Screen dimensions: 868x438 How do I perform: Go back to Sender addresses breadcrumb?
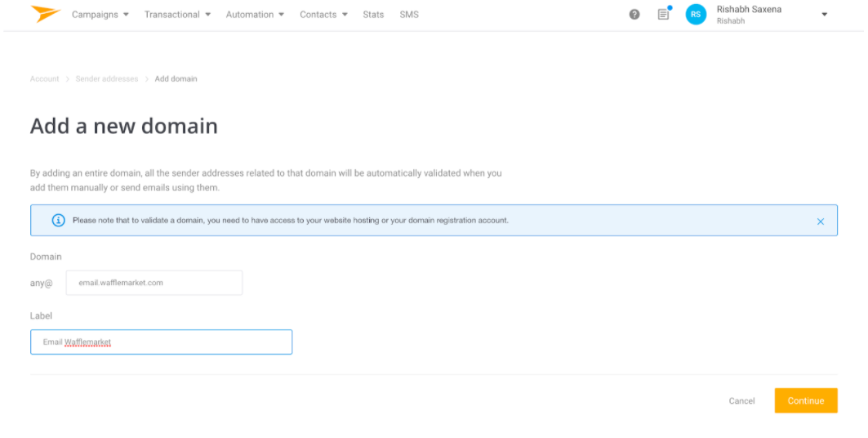106,79
